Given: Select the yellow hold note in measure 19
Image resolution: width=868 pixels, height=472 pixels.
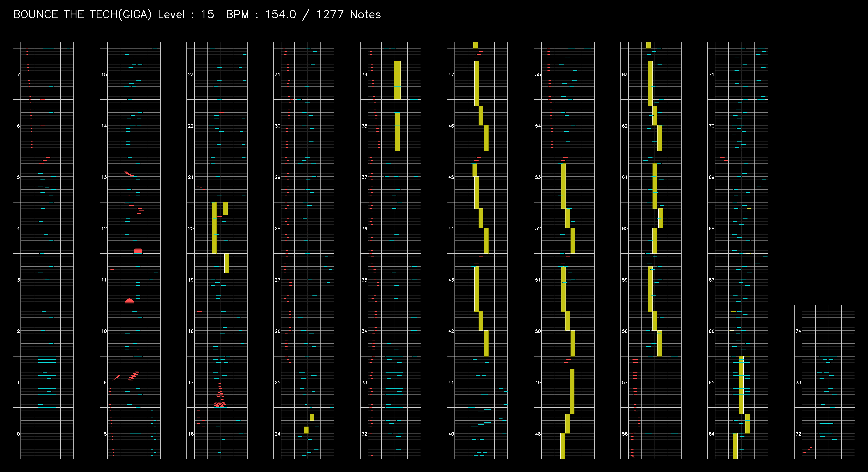Looking at the screenshot, I should (227, 263).
